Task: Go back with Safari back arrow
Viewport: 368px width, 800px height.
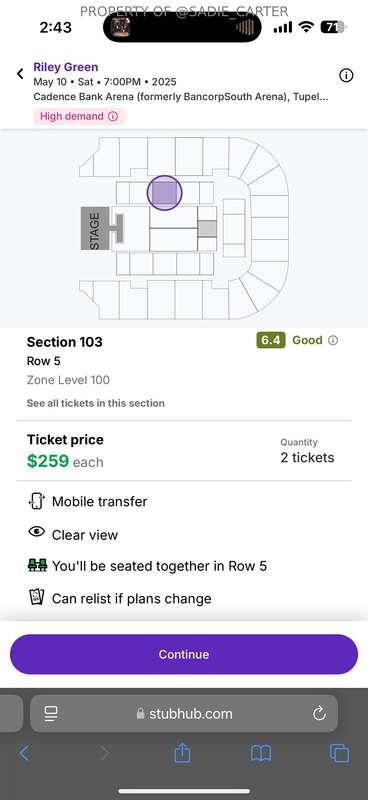Action: click(24, 753)
